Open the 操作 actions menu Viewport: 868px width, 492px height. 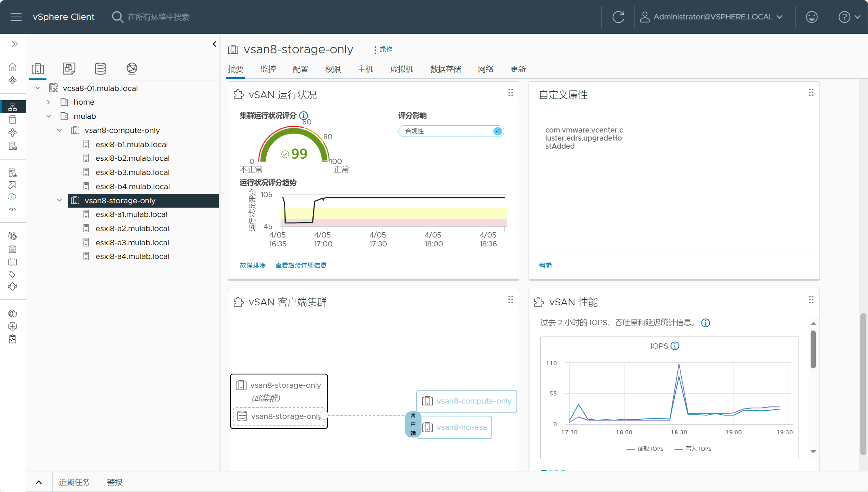383,49
